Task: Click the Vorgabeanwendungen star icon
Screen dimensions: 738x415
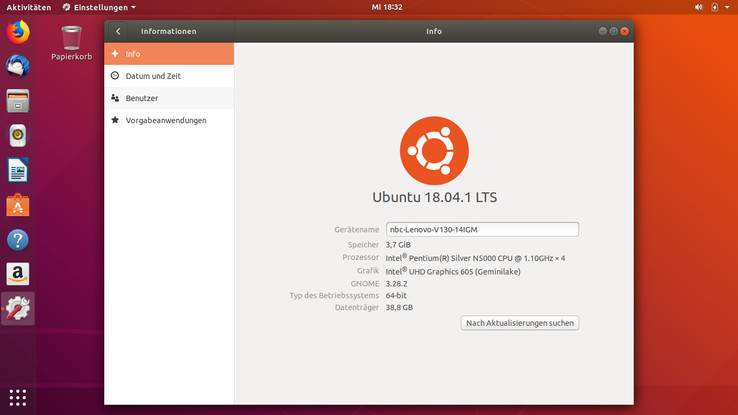Action: [x=115, y=120]
